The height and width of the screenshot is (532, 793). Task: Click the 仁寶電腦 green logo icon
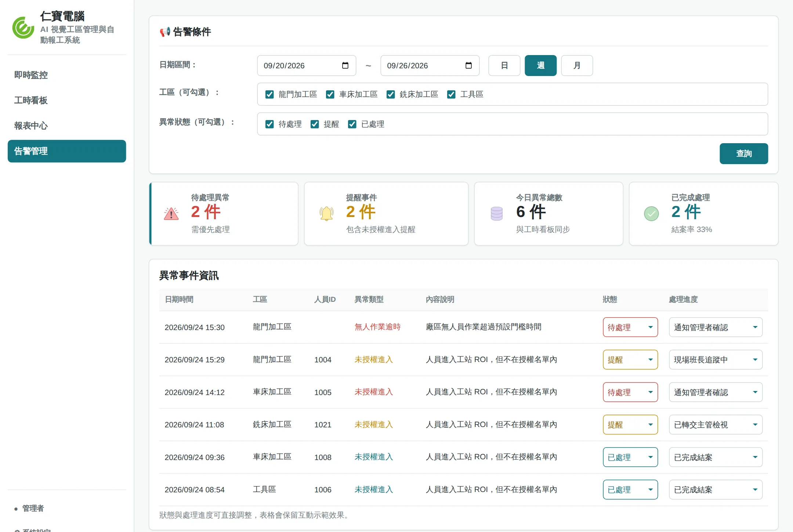coord(23,28)
